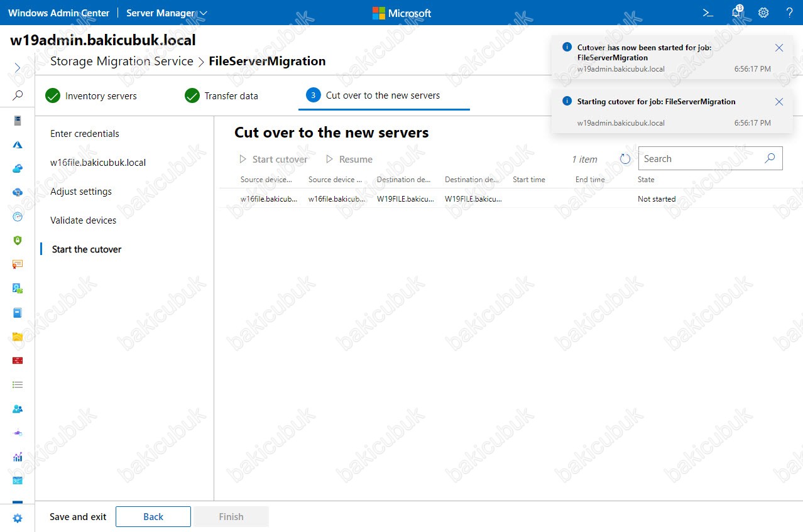Open the Local users and groups icon
The height and width of the screenshot is (532, 803).
(x=18, y=409)
